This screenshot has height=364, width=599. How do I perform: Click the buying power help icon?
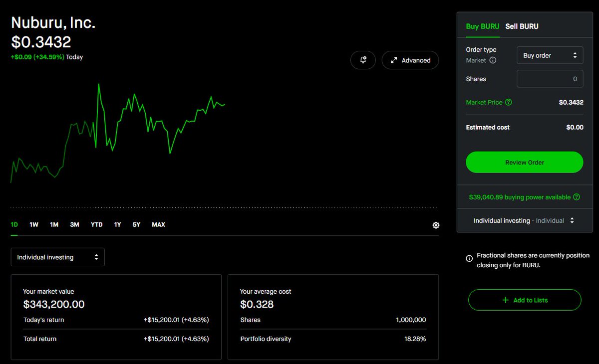point(577,197)
